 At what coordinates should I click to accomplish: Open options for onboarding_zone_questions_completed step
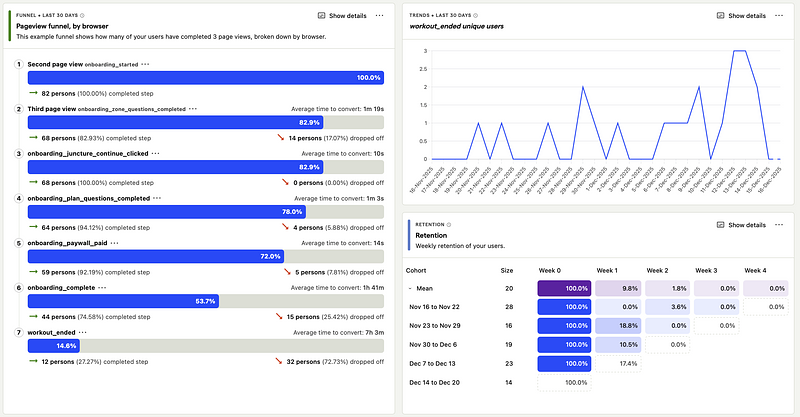point(192,108)
